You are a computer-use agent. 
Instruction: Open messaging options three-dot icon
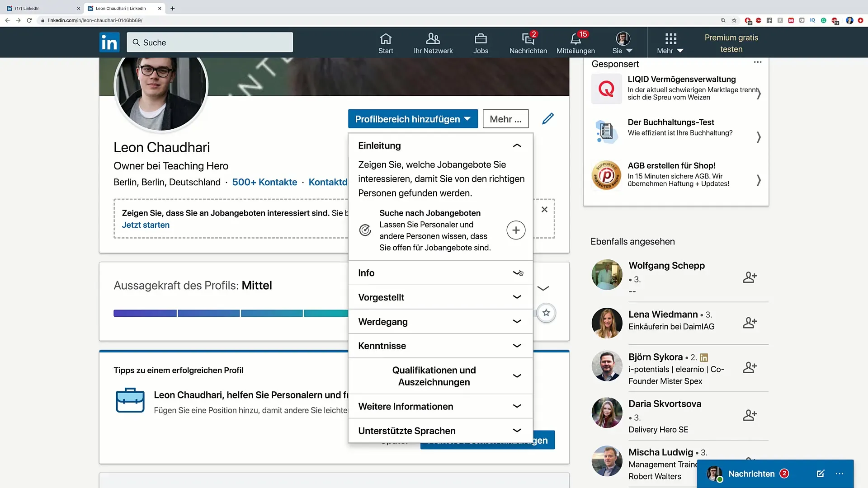840,474
